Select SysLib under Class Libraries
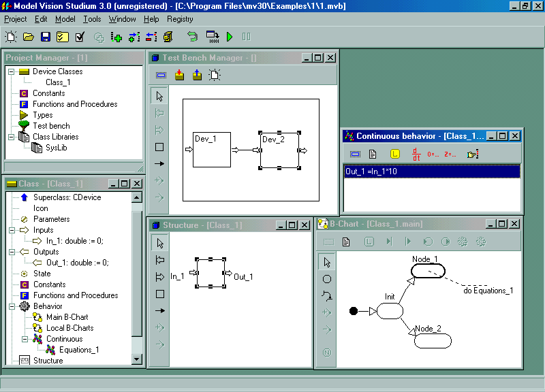Screen dimensions: 545x392 click(x=57, y=148)
